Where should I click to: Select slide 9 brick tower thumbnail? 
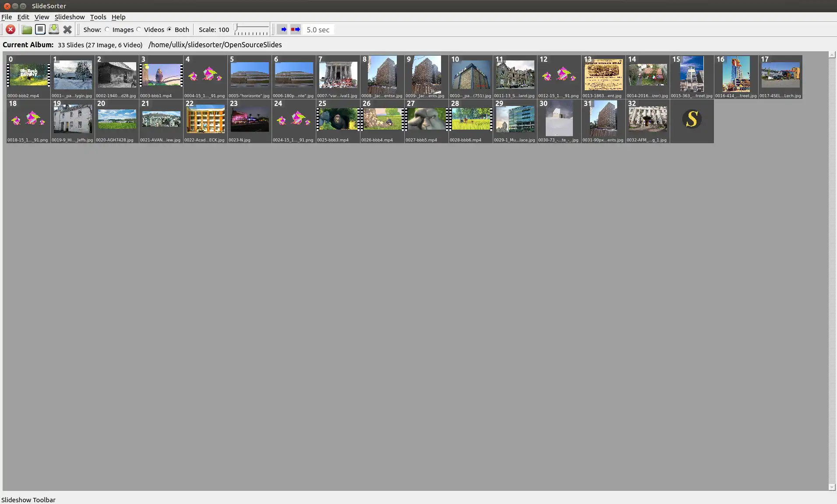point(427,77)
